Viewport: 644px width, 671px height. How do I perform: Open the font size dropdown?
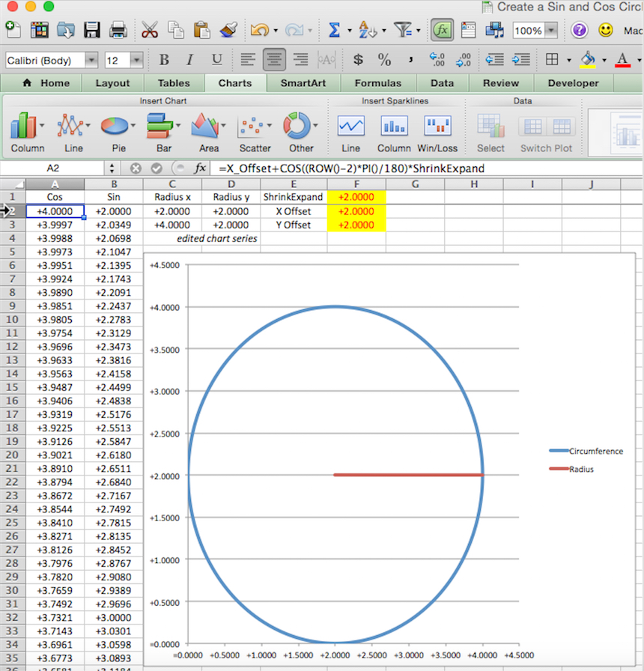[x=136, y=61]
